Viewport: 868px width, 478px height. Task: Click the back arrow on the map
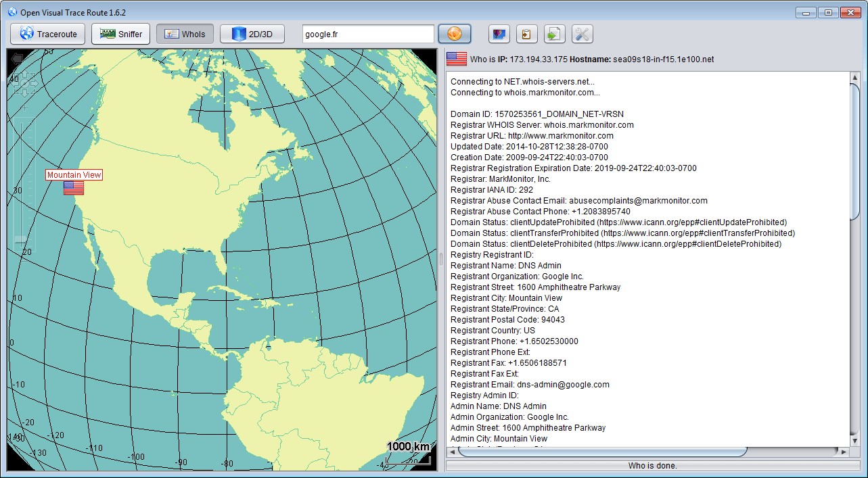pyautogui.click(x=16, y=58)
